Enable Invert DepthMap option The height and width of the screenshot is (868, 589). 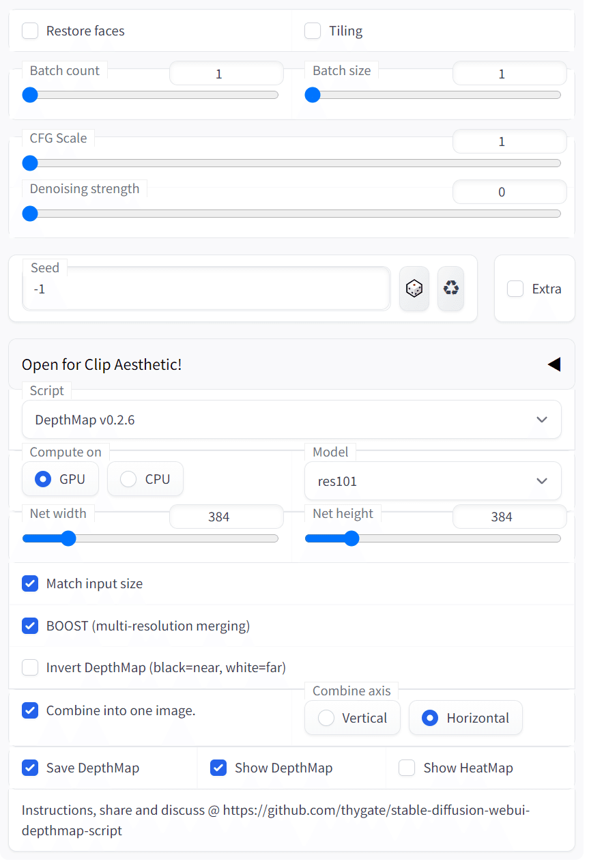pos(30,667)
